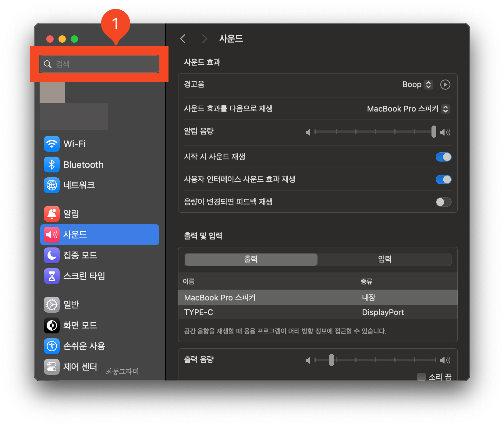The height and width of the screenshot is (426, 504).
Task: Select 화면 모드 label in sidebar
Action: tap(80, 325)
